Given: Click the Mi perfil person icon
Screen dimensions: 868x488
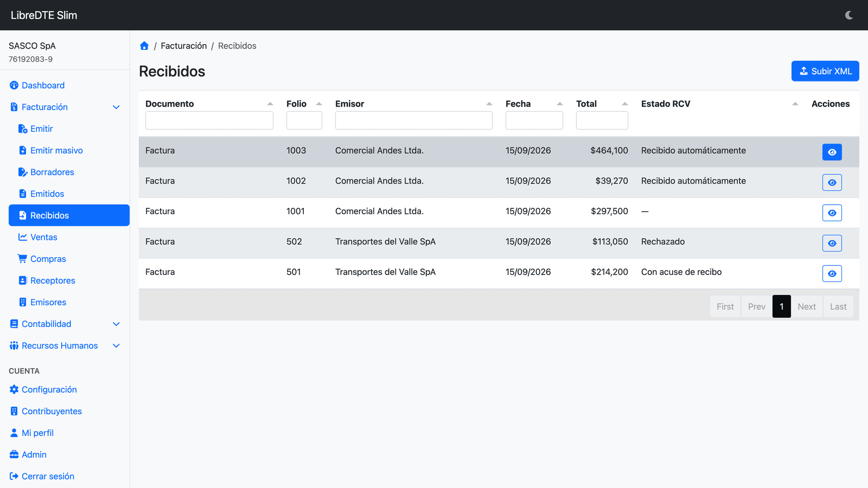Looking at the screenshot, I should [x=14, y=433].
